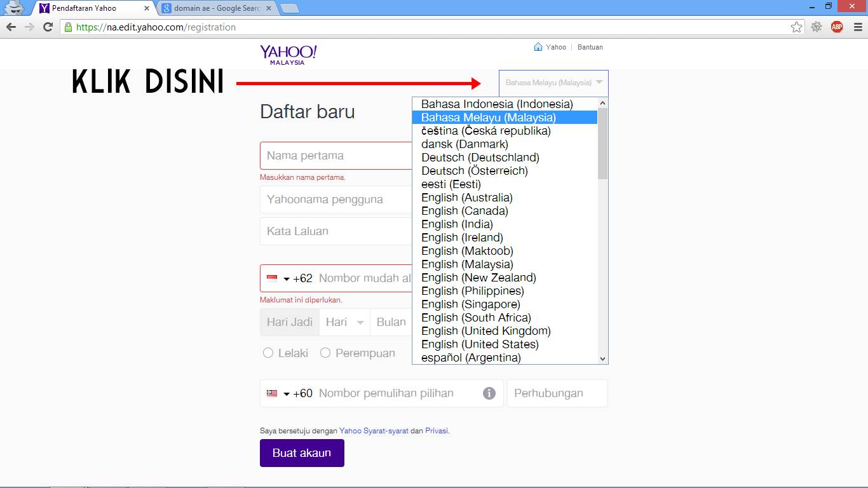This screenshot has width=868, height=488.
Task: Click the browser forward arrow
Action: click(29, 27)
